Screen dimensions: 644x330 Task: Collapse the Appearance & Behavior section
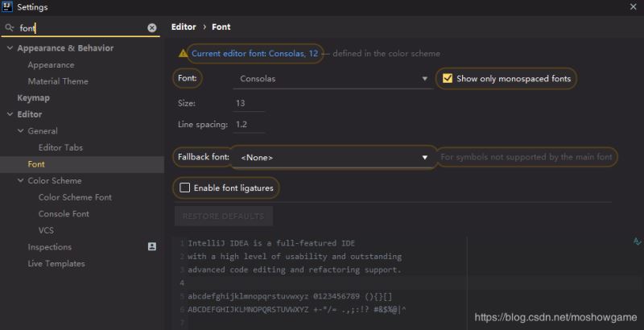10,48
